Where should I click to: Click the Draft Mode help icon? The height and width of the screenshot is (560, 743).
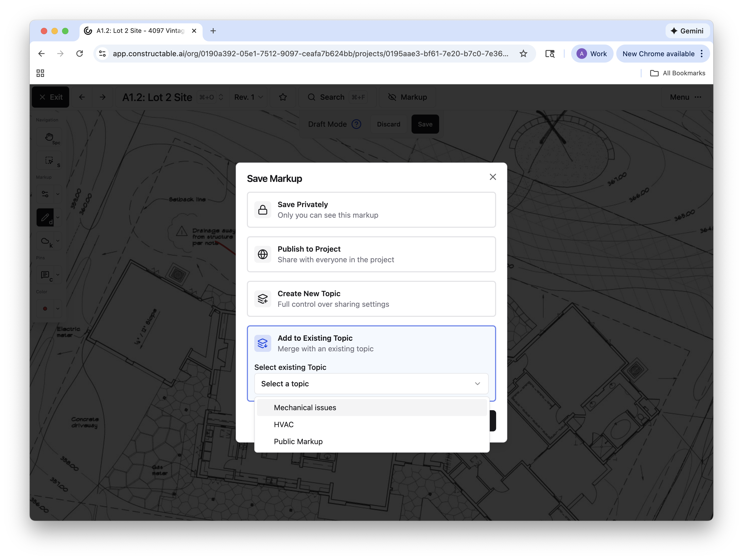coord(356,124)
